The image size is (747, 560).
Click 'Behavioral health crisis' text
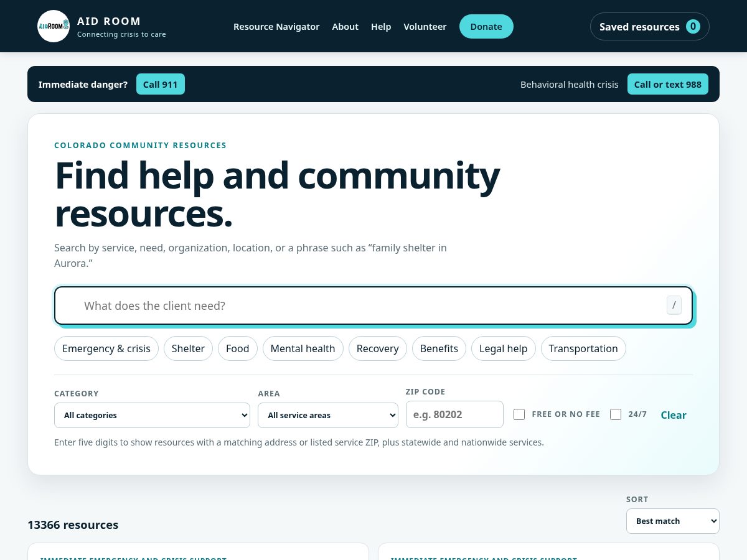[x=570, y=84]
